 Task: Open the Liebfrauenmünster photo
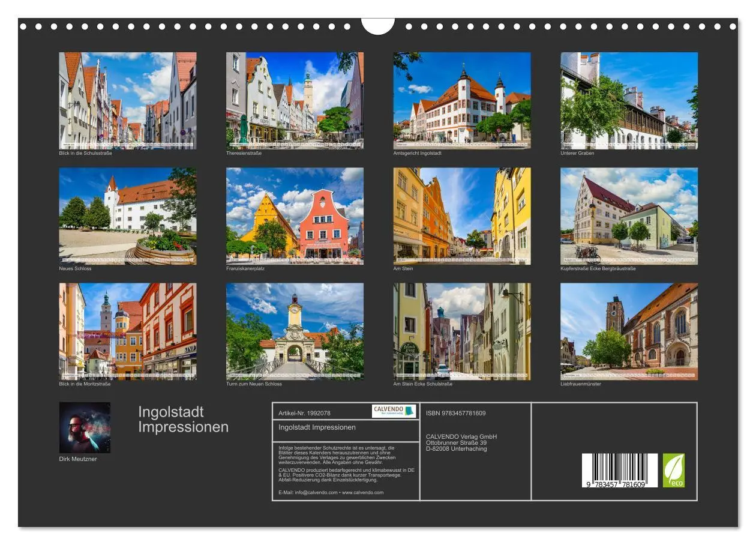tap(629, 331)
